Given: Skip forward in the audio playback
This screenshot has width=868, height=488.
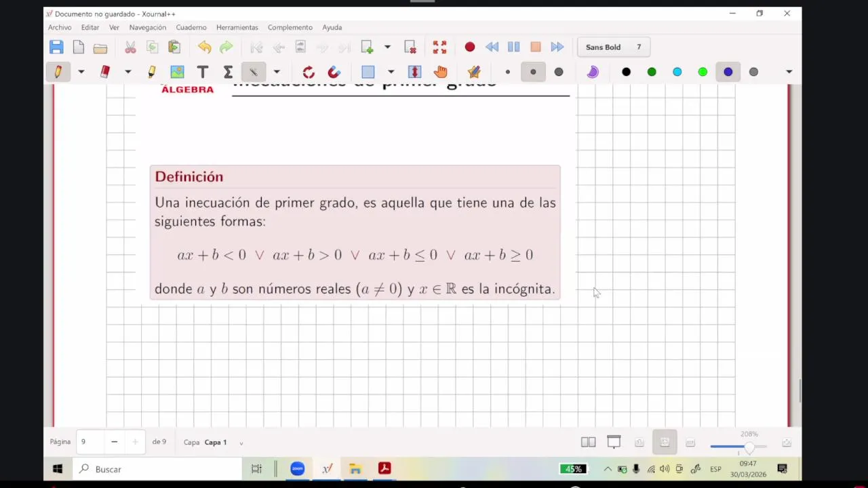Looking at the screenshot, I should tap(557, 47).
